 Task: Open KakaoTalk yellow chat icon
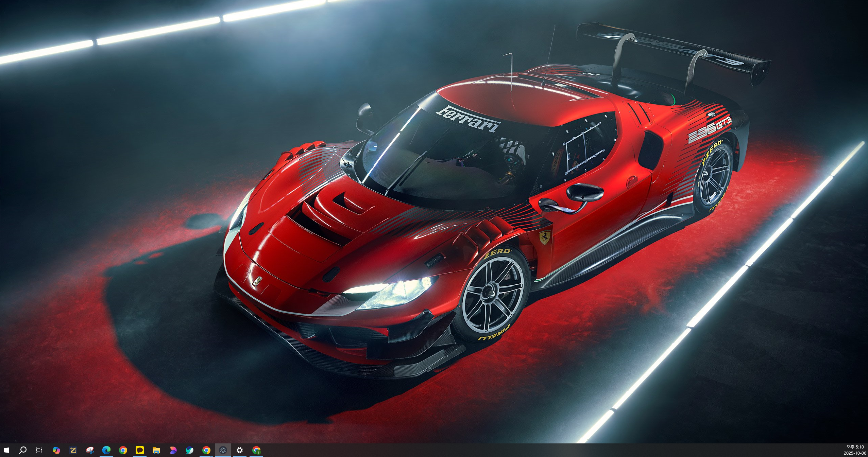pos(140,450)
